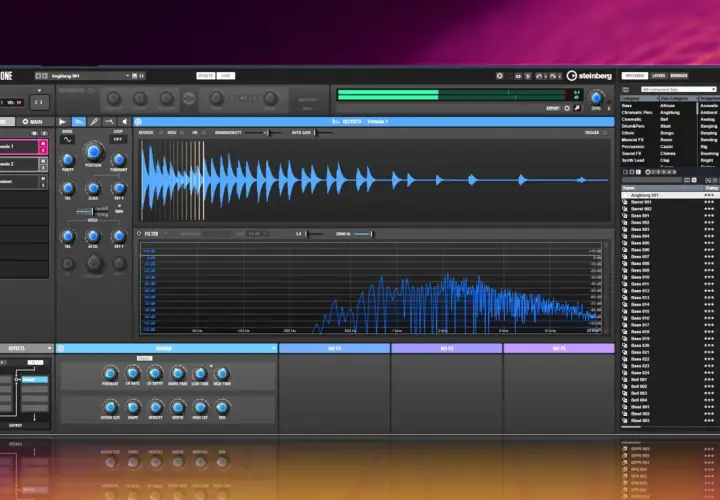Click the Predelay knob in Reverb
The image size is (720, 500).
point(110,373)
